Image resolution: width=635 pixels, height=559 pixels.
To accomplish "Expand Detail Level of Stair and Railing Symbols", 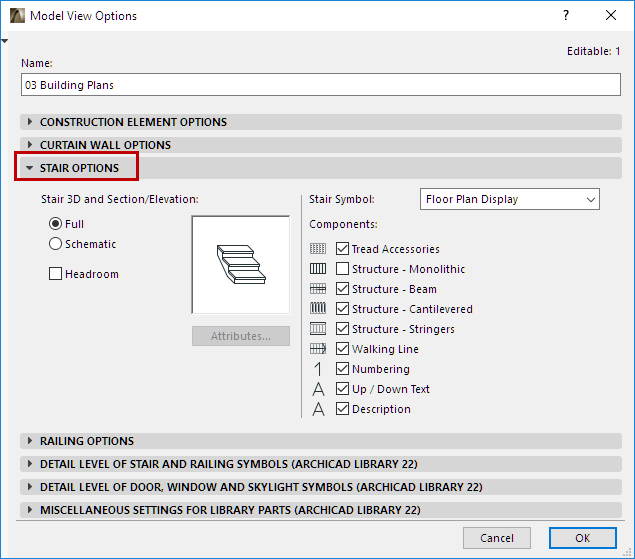I will point(321,464).
